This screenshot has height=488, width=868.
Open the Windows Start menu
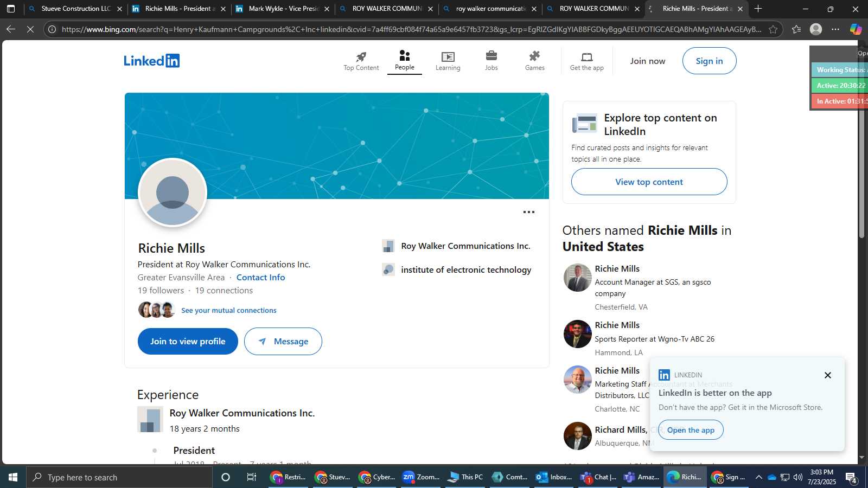click(x=13, y=477)
